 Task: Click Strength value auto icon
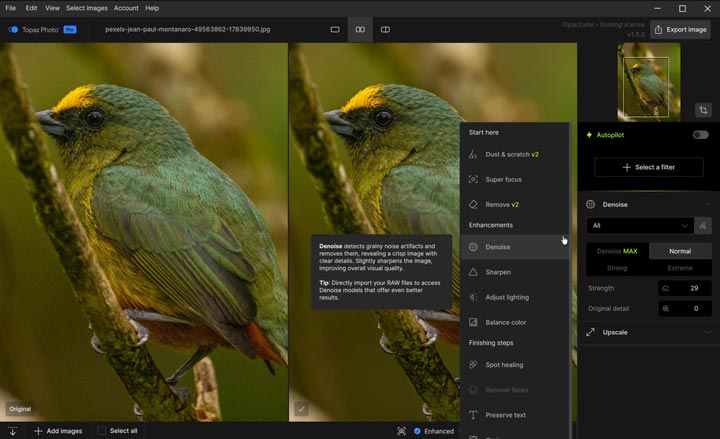click(x=665, y=288)
